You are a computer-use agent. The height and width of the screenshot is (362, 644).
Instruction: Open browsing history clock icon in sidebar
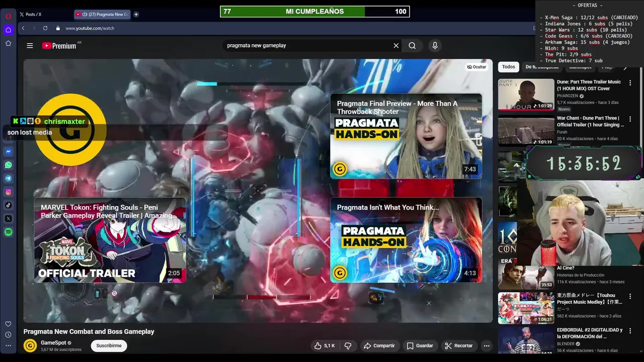(8, 335)
